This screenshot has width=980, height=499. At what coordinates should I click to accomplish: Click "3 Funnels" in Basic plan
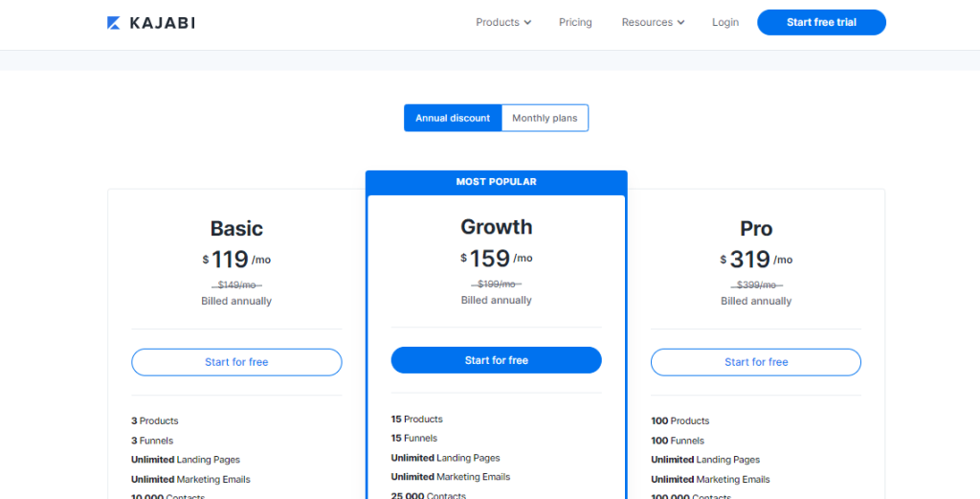(x=152, y=441)
